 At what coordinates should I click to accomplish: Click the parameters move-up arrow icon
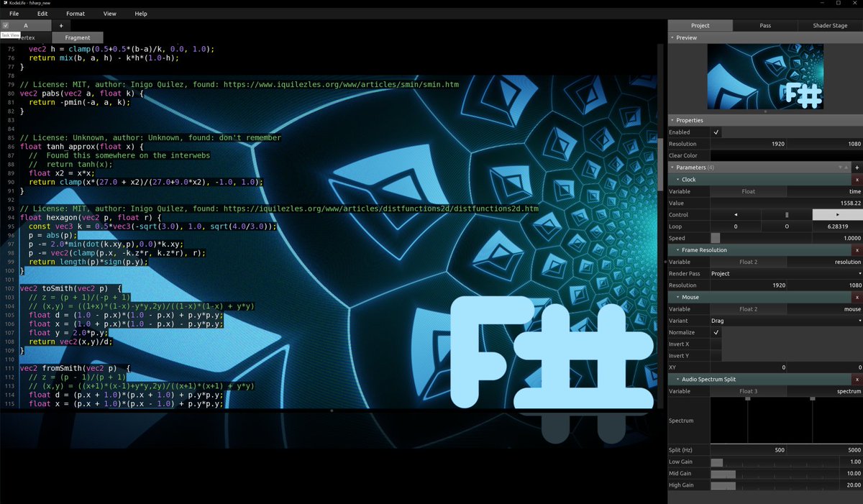[846, 168]
